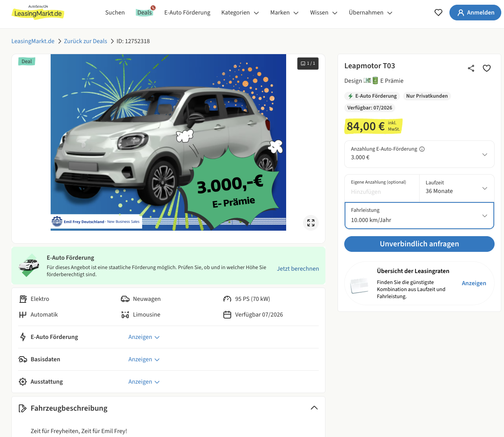504x437 pixels.
Task: Click the image counter 1/1 badge
Action: click(x=308, y=64)
